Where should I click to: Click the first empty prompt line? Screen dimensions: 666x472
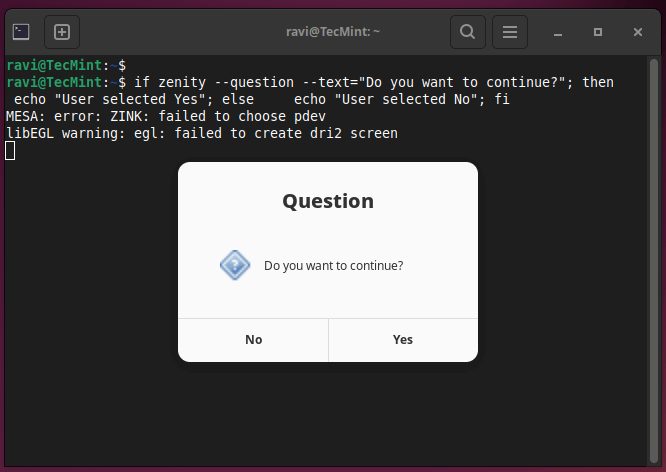click(66, 65)
